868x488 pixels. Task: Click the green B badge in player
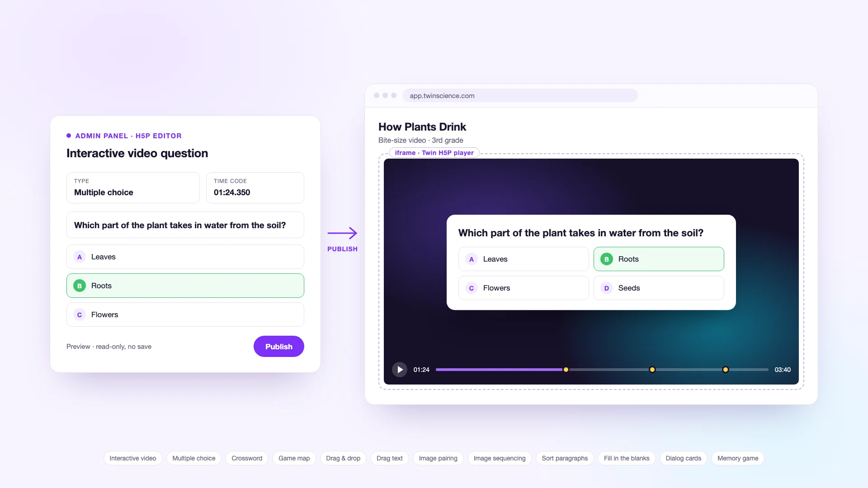point(607,259)
